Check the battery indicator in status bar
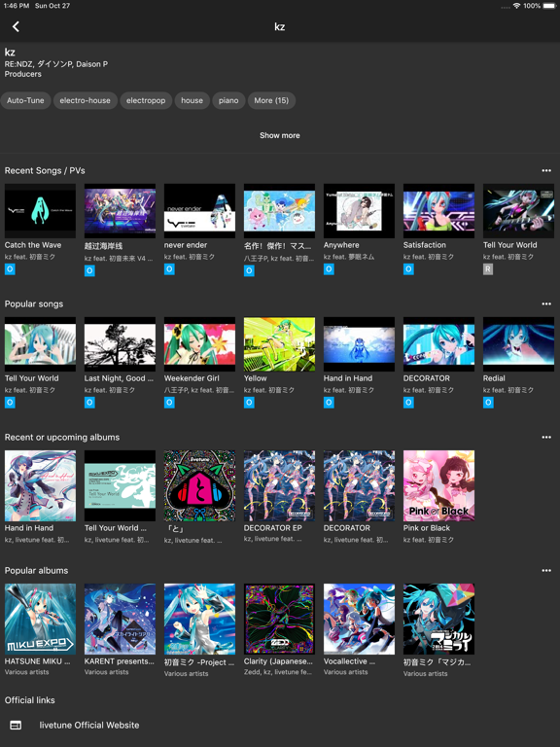Image resolution: width=560 pixels, height=747 pixels. (548, 6)
